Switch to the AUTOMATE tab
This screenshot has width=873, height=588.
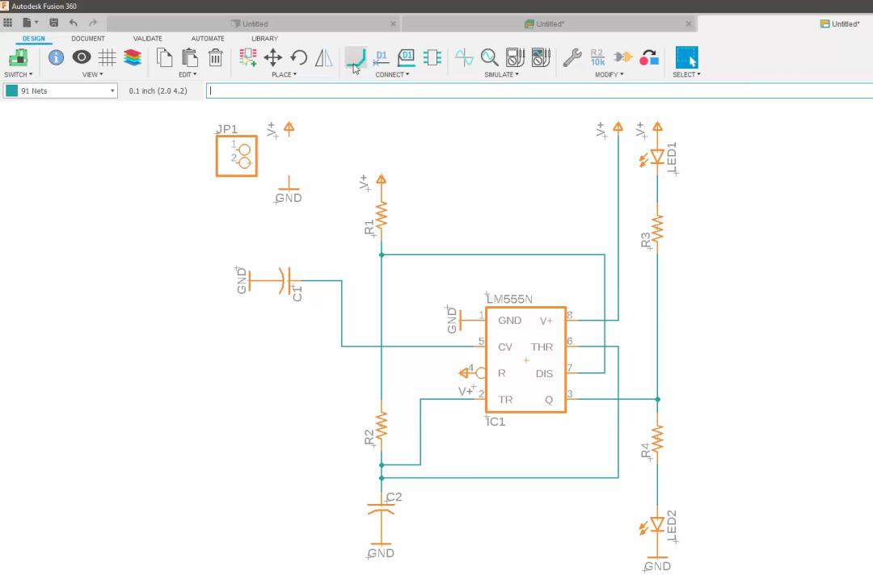coord(208,39)
